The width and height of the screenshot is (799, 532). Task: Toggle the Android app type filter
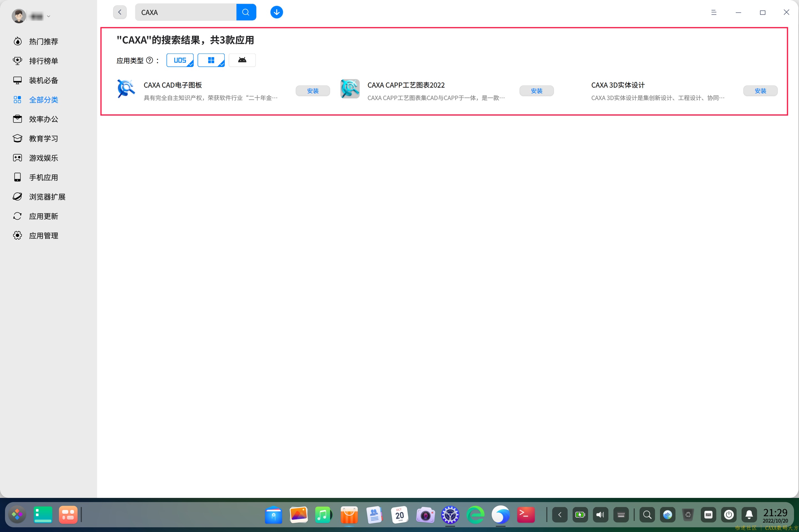click(242, 60)
